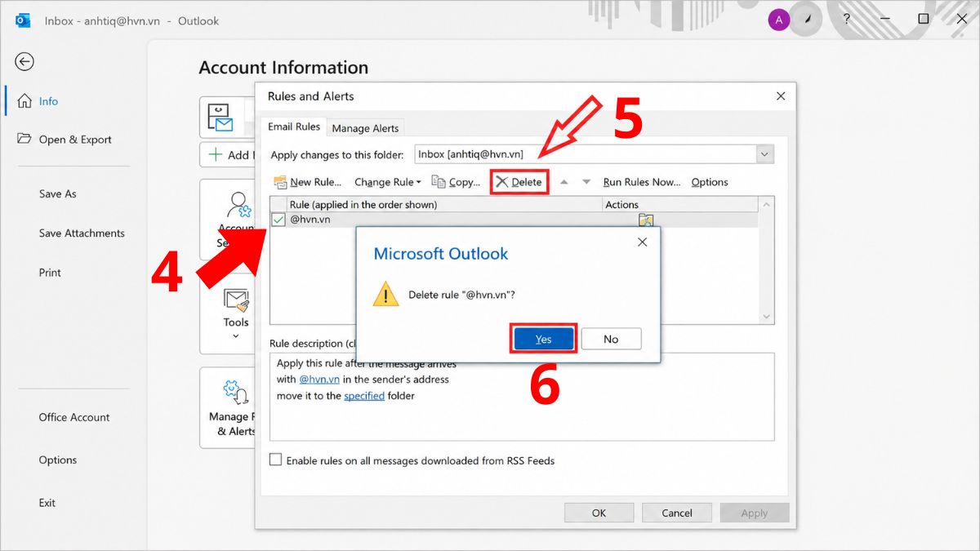Open Office Account page

point(74,417)
